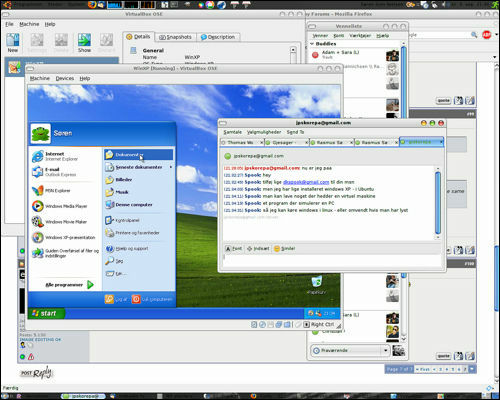Open the Valgmuligheder menu in chat window
The height and width of the screenshot is (400, 500).
pyautogui.click(x=264, y=132)
